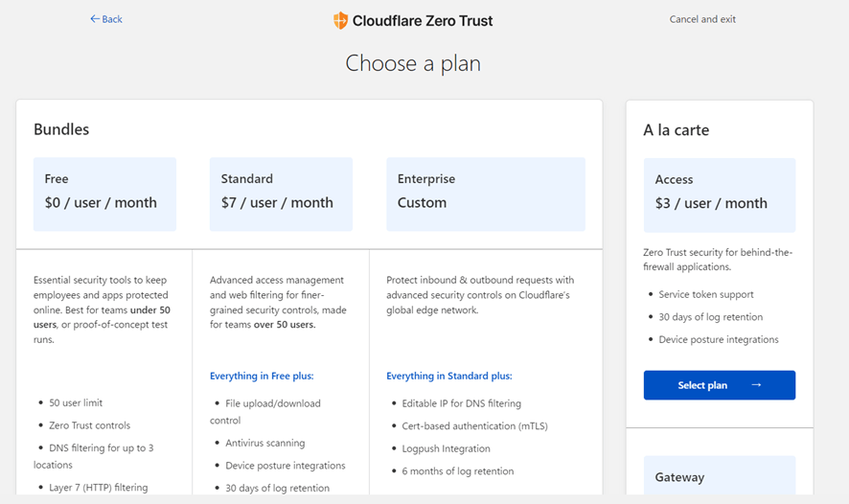The width and height of the screenshot is (849, 504).
Task: Click the Antivirus scanning feature item
Action: [x=264, y=443]
